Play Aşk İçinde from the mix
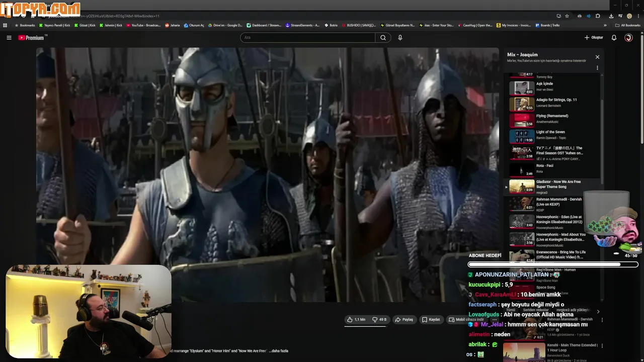644x362 pixels. pos(553,87)
